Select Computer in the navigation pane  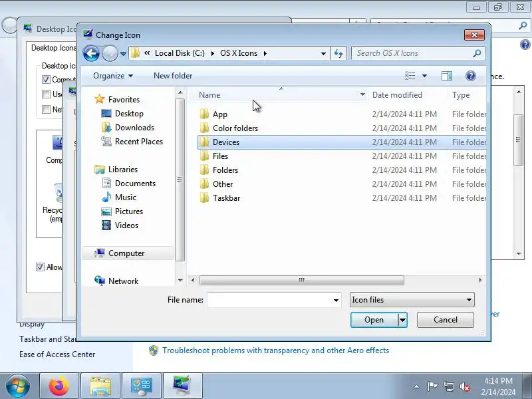point(128,253)
